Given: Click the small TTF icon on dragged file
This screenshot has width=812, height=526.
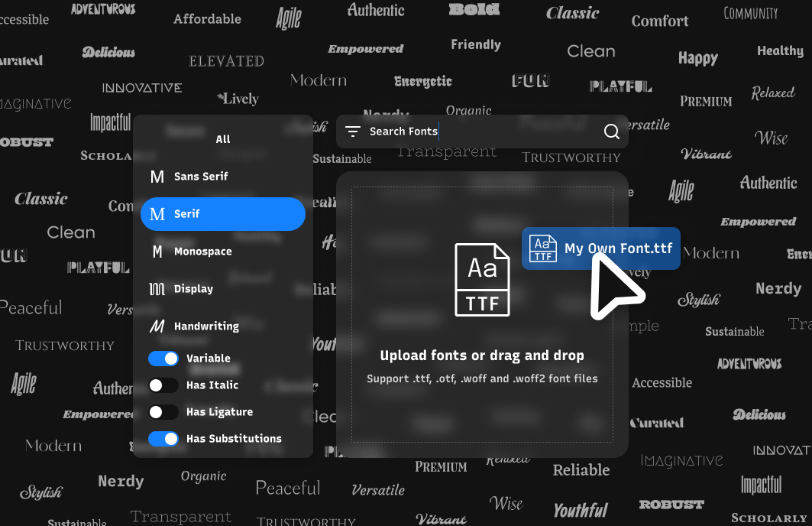Looking at the screenshot, I should [x=543, y=248].
